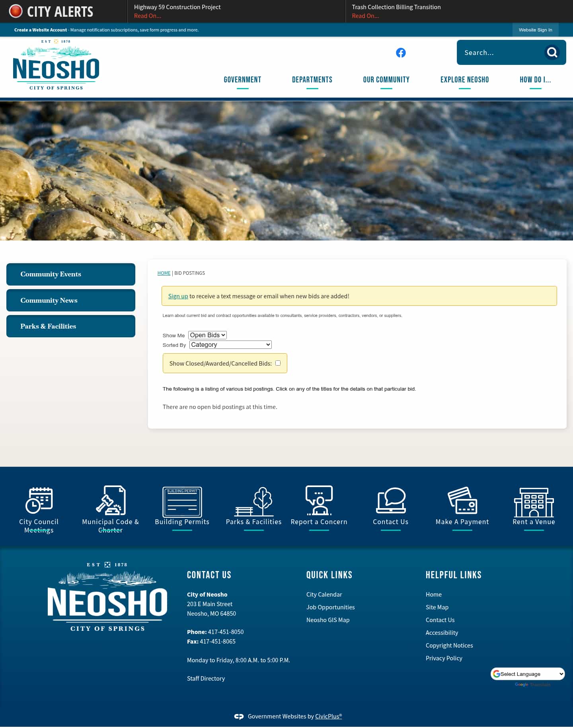This screenshot has height=728, width=573.
Task: Click the HOME breadcrumb link
Action: [x=164, y=273]
